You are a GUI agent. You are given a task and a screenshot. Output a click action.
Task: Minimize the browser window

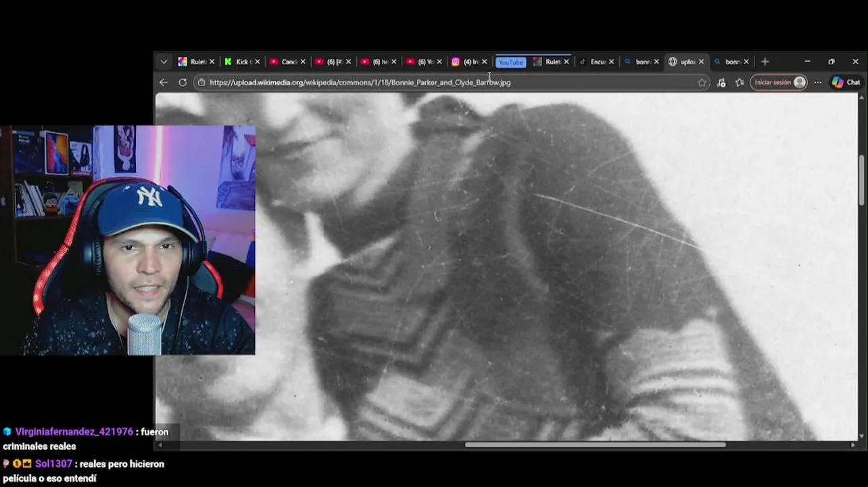click(807, 62)
